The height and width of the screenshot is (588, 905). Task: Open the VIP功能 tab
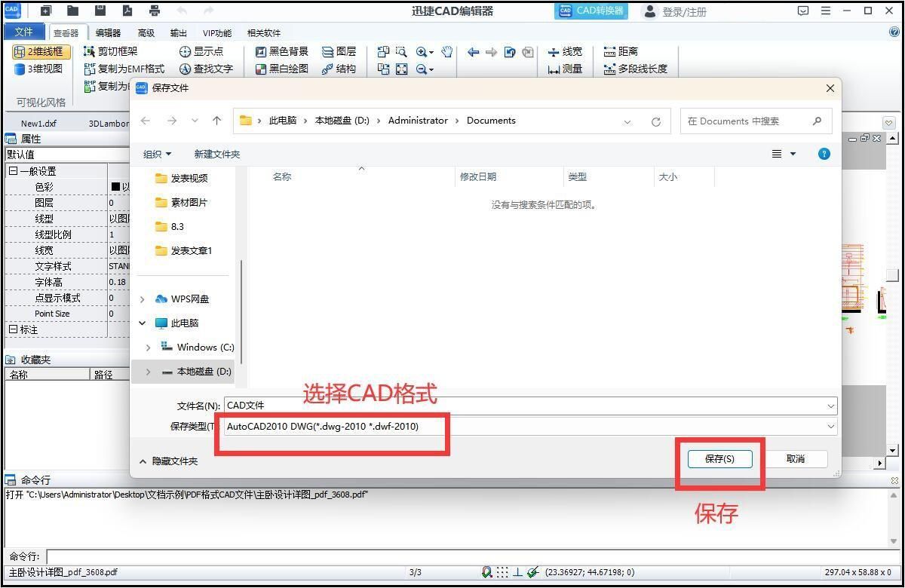pyautogui.click(x=217, y=32)
